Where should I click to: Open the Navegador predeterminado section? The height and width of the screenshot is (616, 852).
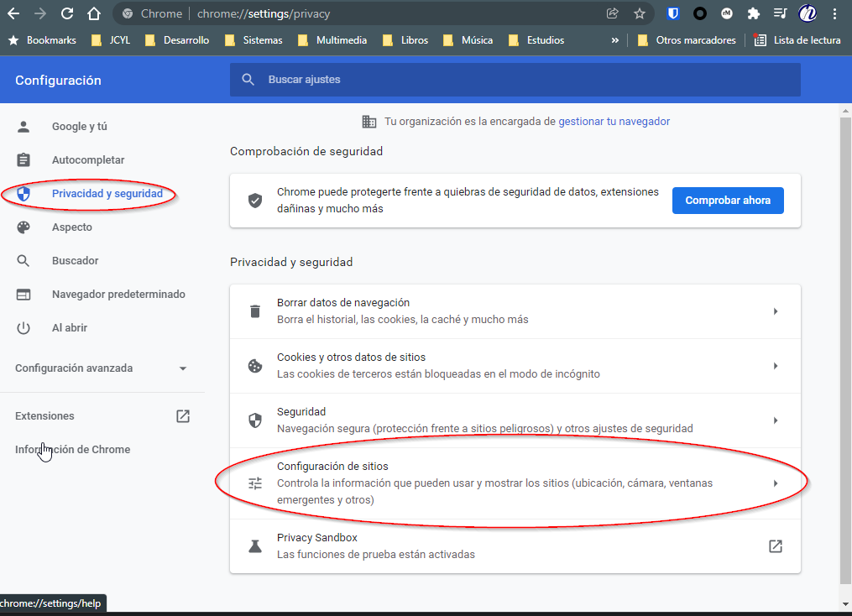point(118,295)
